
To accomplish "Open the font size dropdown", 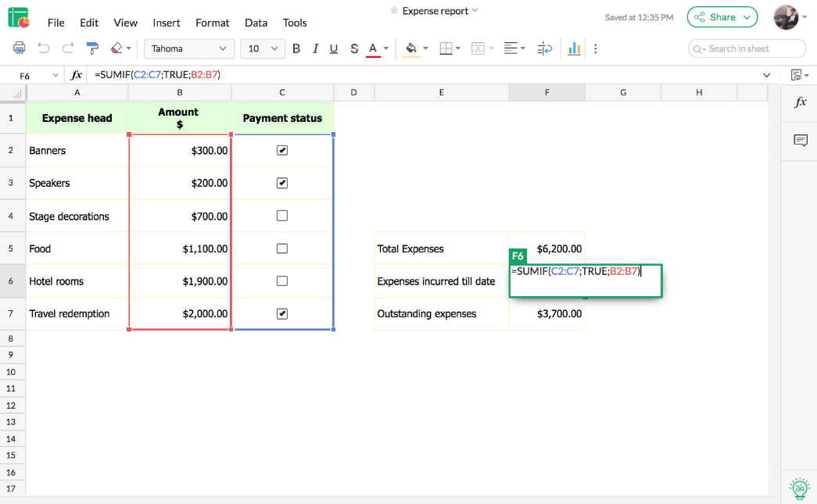I will tap(263, 48).
